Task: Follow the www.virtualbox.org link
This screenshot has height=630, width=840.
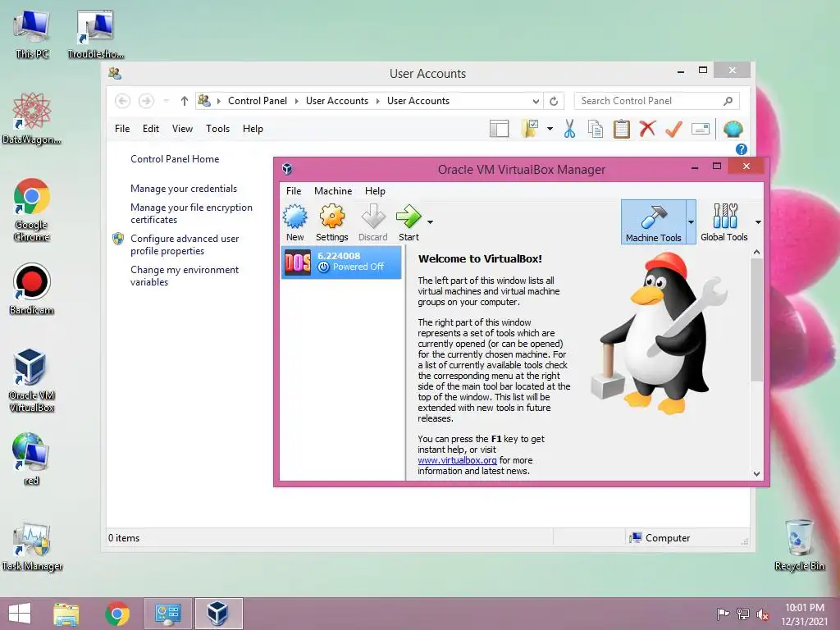Action: tap(457, 460)
